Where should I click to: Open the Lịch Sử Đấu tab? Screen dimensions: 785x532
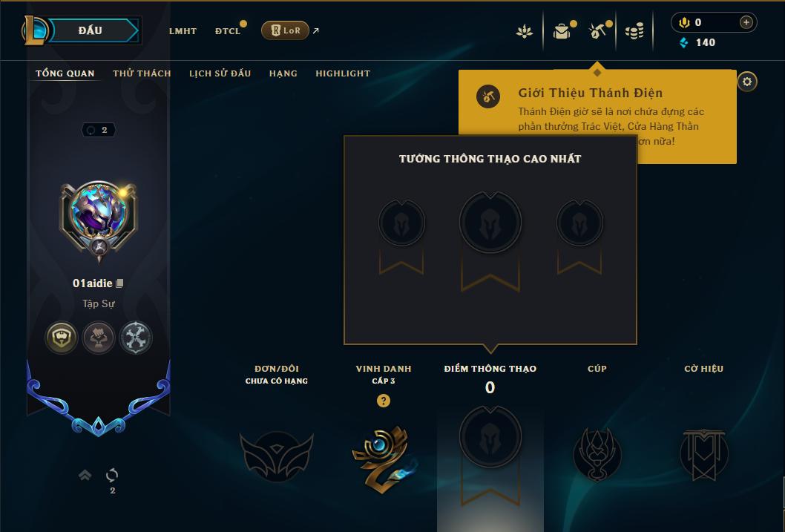(220, 73)
